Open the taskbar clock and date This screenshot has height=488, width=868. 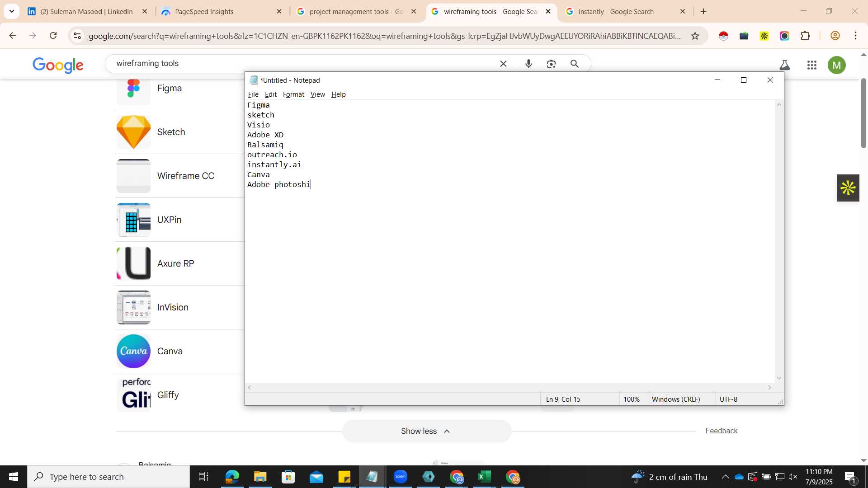(x=819, y=477)
